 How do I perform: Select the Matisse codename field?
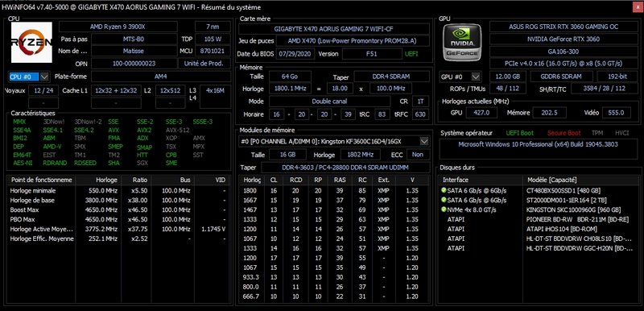pyautogui.click(x=134, y=52)
